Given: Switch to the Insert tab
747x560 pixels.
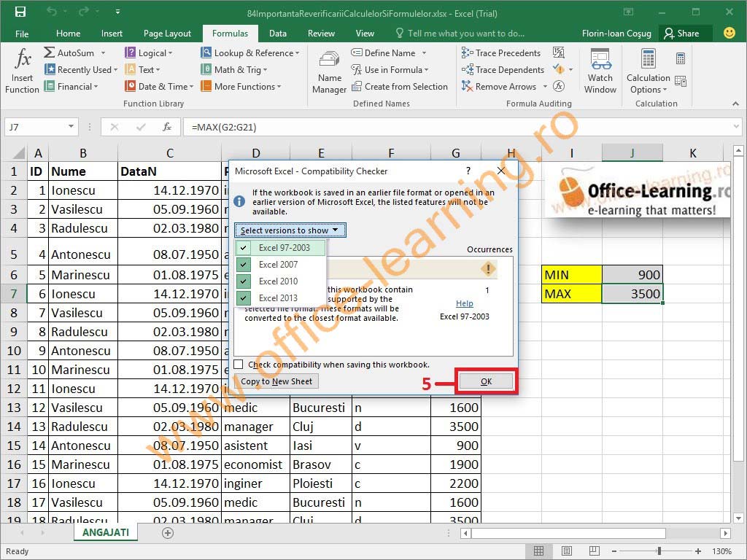Looking at the screenshot, I should point(112,34).
